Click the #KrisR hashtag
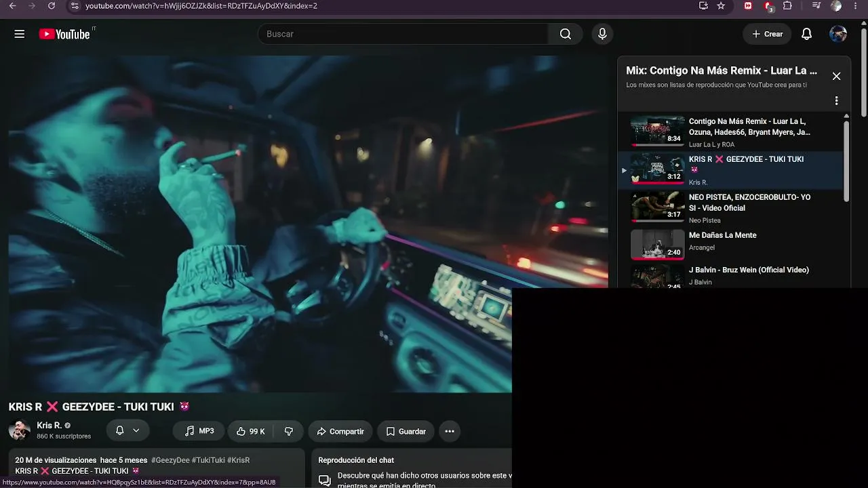The image size is (868, 488). pos(239,460)
